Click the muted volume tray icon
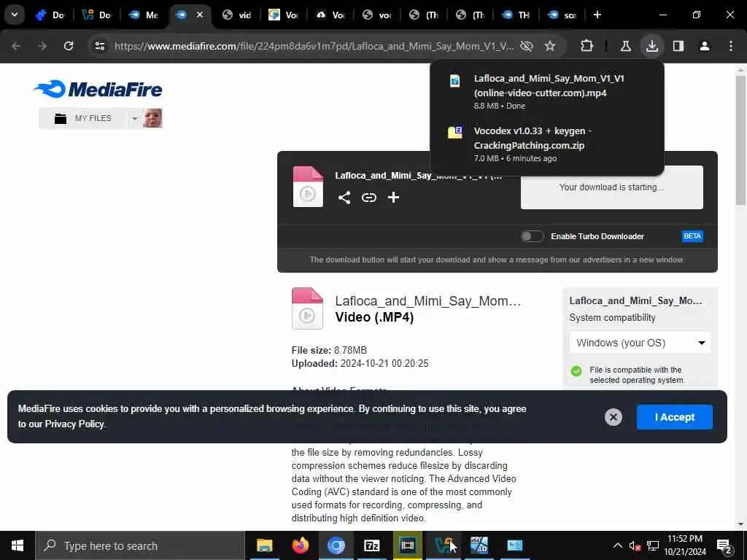Image resolution: width=747 pixels, height=560 pixels. (635, 545)
